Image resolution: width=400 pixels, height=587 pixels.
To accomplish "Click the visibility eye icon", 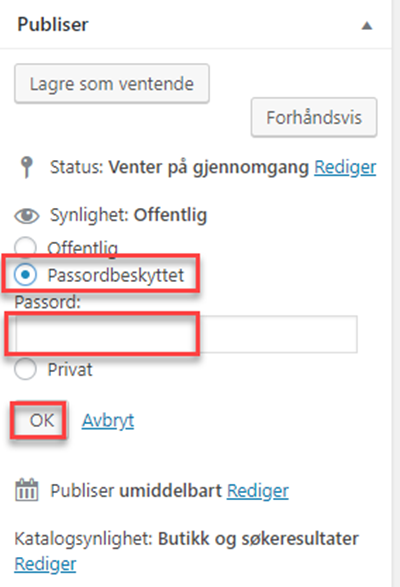I will pos(27,216).
